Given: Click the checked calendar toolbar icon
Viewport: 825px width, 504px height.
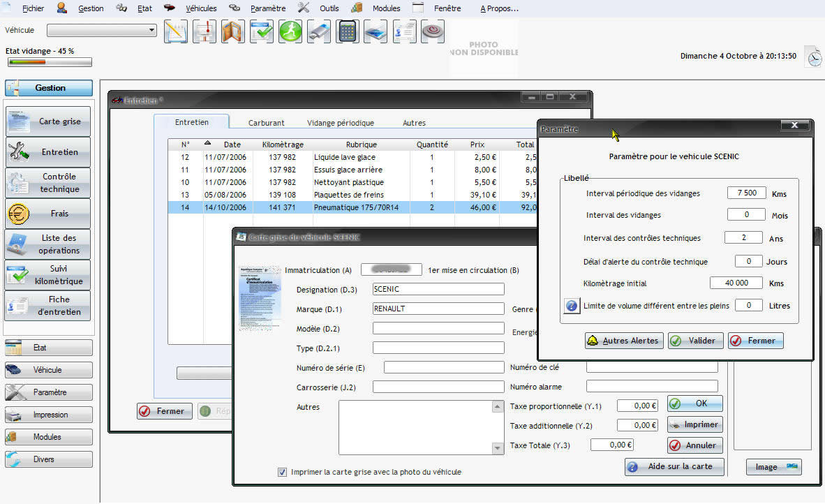Looking at the screenshot, I should (x=262, y=32).
